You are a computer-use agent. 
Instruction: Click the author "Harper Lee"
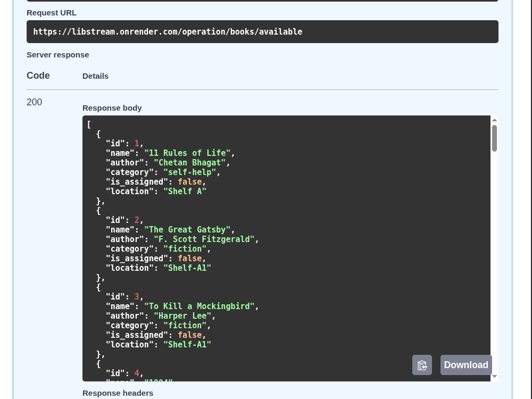pos(182,316)
